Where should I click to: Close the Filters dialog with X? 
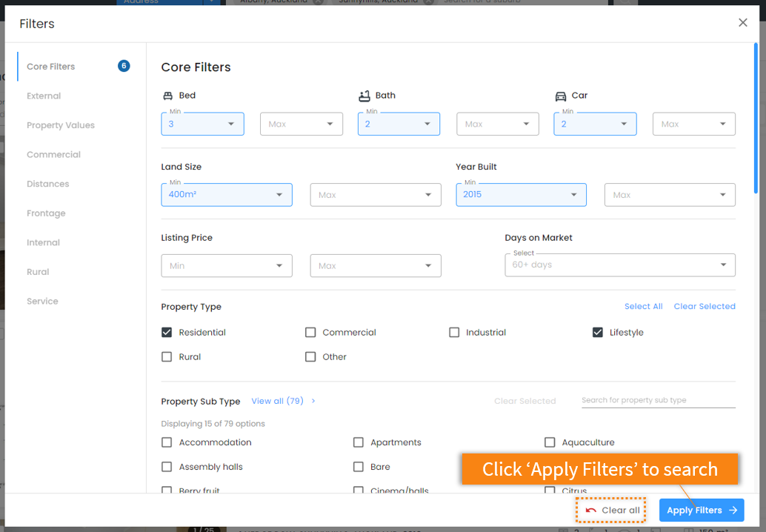click(x=742, y=22)
